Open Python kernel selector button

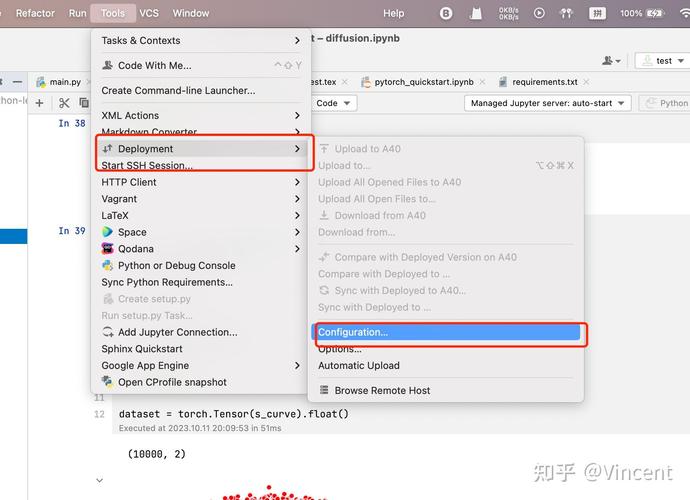point(664,103)
